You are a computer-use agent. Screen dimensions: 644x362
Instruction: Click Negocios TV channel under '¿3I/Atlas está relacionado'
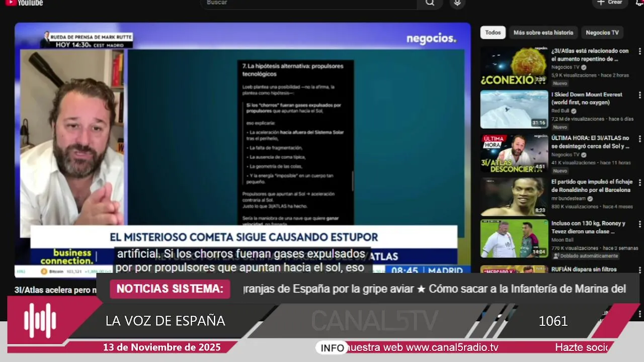point(566,67)
